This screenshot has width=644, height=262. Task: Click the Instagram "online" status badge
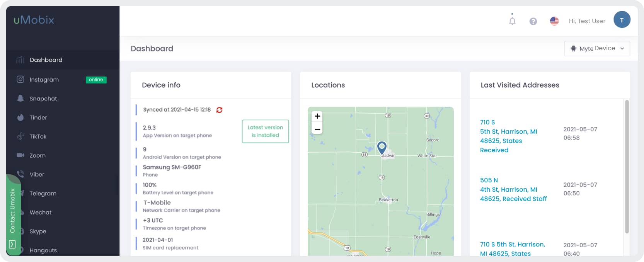point(96,80)
